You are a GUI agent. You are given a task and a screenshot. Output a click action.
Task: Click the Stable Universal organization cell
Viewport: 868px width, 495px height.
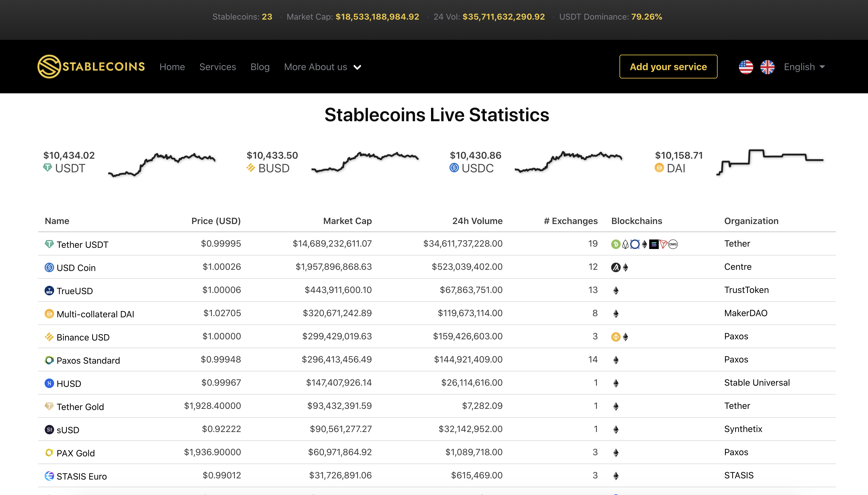pyautogui.click(x=757, y=383)
